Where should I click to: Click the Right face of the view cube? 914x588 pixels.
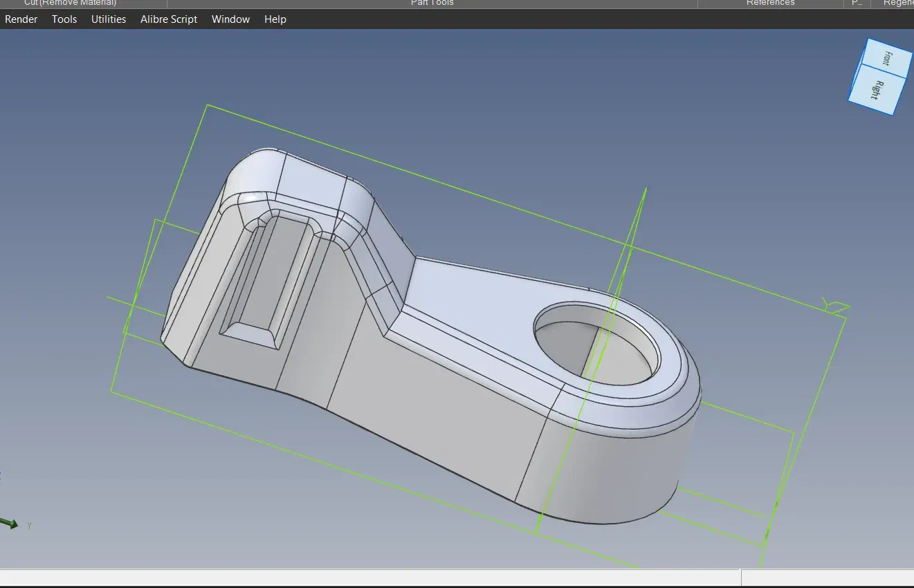pos(877,91)
